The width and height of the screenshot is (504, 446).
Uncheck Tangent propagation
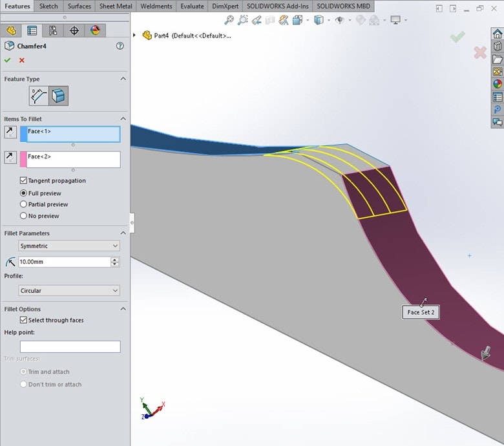tap(24, 181)
